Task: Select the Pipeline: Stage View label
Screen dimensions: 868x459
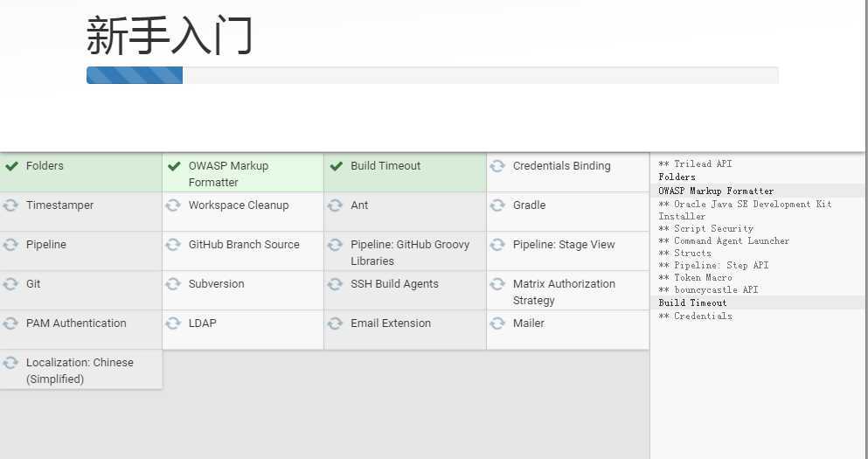Action: (x=564, y=244)
